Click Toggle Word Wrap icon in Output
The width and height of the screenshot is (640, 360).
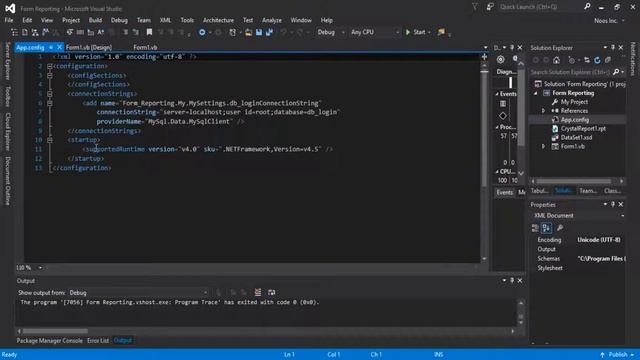coord(271,292)
